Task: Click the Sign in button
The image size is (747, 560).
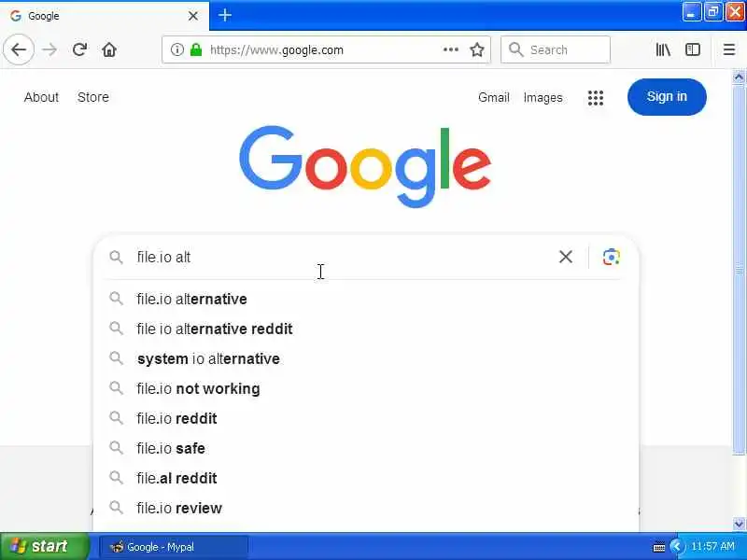Action: tap(667, 97)
